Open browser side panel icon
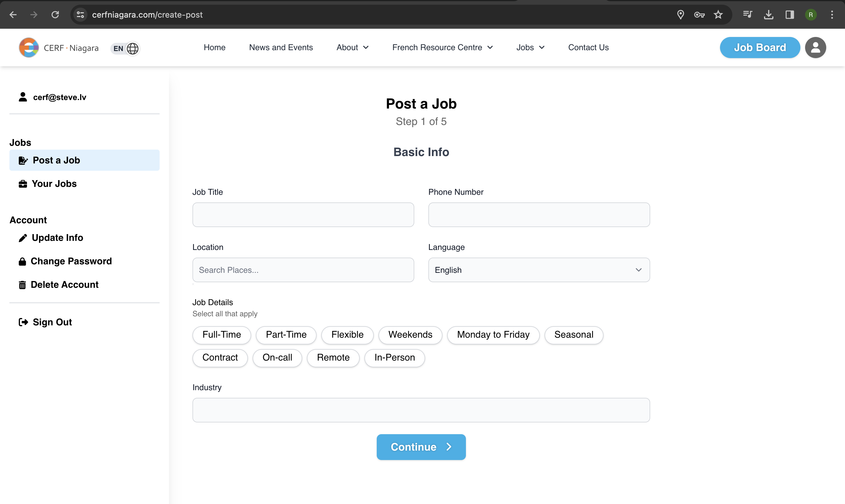 coord(789,15)
